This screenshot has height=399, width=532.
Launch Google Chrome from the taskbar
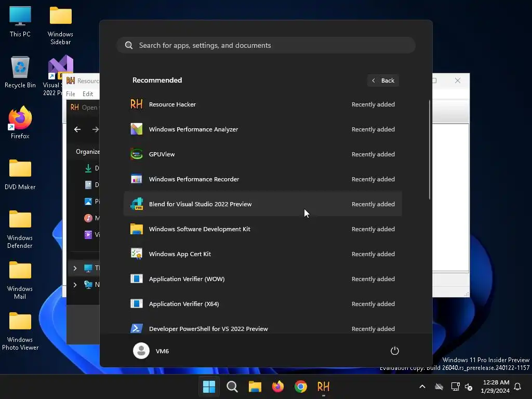(301, 387)
